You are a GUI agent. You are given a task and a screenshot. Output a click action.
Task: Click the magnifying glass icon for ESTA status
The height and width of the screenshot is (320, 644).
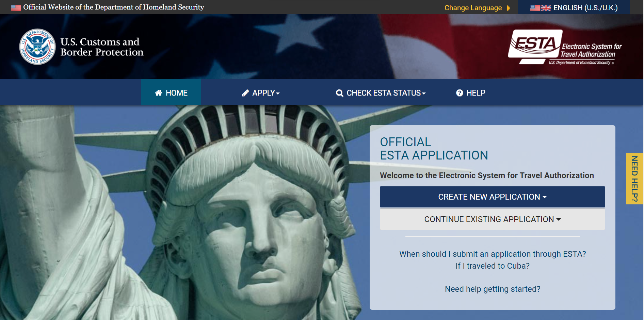pos(339,93)
